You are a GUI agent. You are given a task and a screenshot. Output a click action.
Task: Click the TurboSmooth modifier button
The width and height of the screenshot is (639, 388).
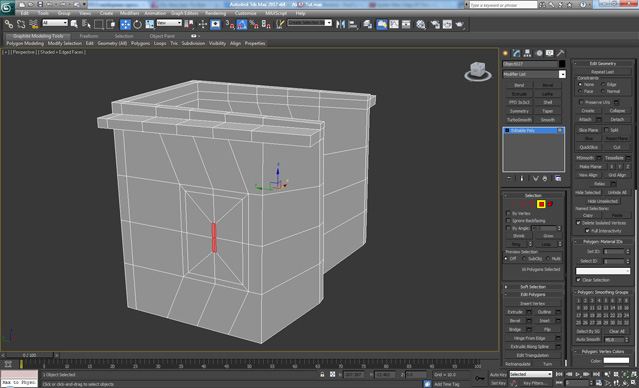click(x=519, y=120)
